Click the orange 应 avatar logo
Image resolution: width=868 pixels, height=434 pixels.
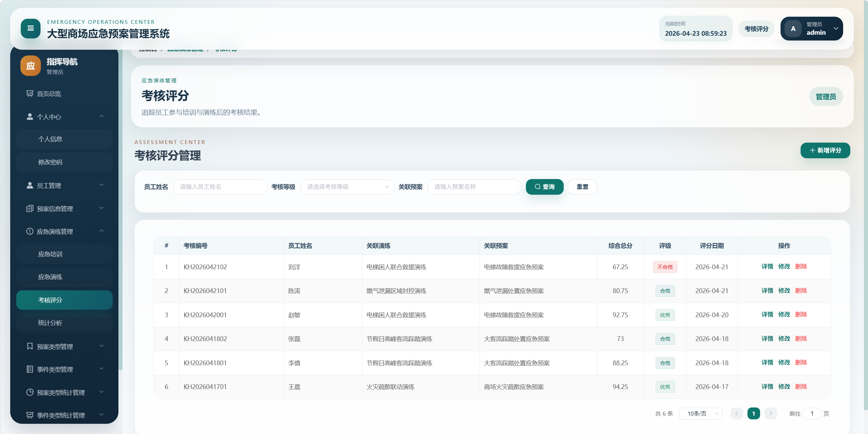click(x=31, y=66)
